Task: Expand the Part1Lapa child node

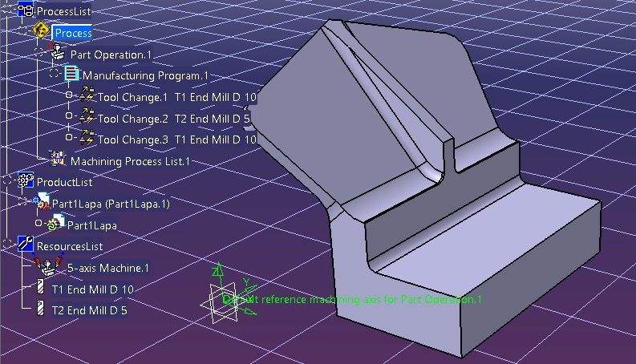Action: point(38,224)
